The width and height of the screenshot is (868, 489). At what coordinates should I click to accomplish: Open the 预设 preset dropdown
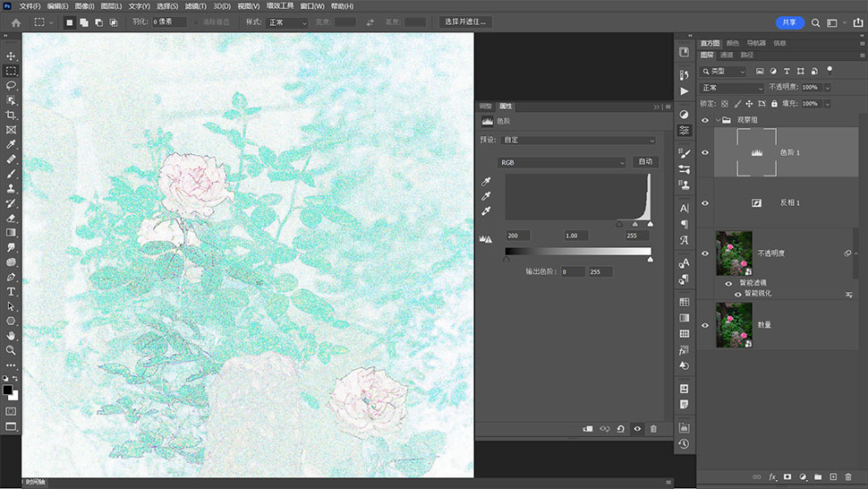(x=578, y=140)
